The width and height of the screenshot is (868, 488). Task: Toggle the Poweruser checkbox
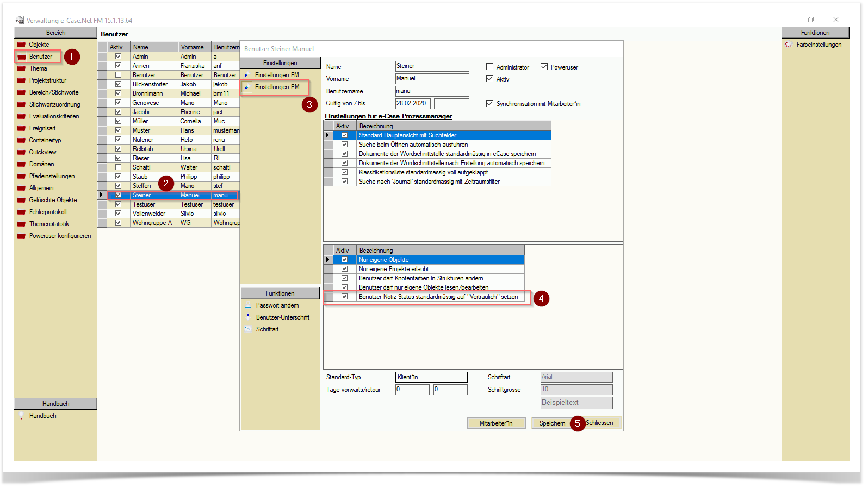[544, 67]
